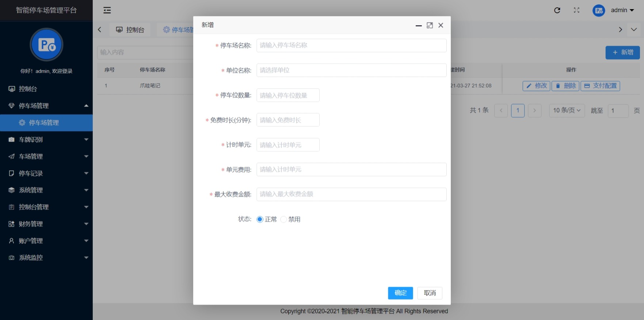The width and height of the screenshot is (644, 320).
Task: Expand the 账户管理 sidebar menu
Action: (86, 241)
